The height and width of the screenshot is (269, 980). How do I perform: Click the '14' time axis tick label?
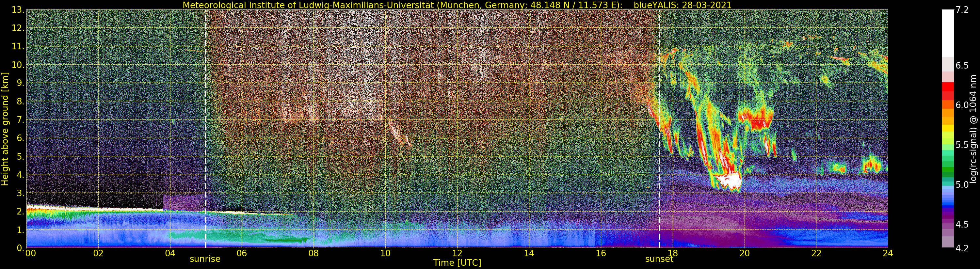[x=529, y=253]
